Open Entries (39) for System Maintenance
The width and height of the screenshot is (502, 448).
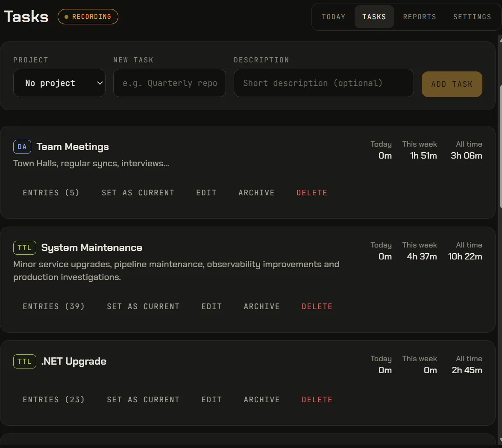click(x=53, y=307)
